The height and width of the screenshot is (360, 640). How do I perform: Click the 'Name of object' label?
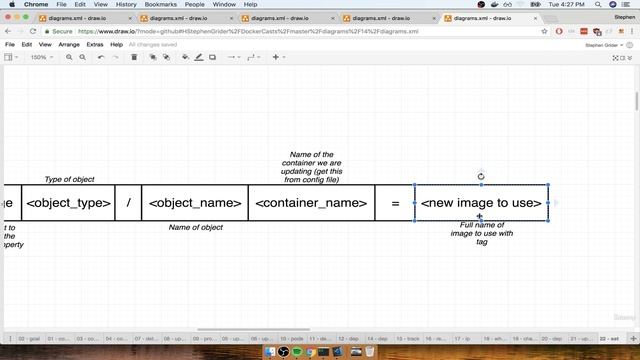tap(196, 227)
